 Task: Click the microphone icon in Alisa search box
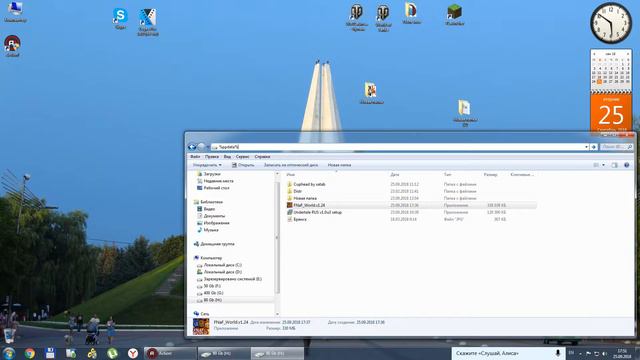[x=558, y=353]
